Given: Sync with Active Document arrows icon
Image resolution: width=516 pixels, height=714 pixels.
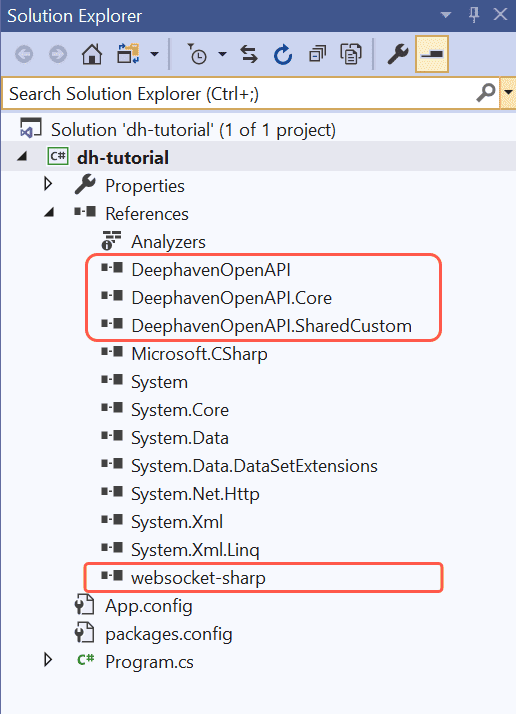Looking at the screenshot, I should tap(249, 55).
